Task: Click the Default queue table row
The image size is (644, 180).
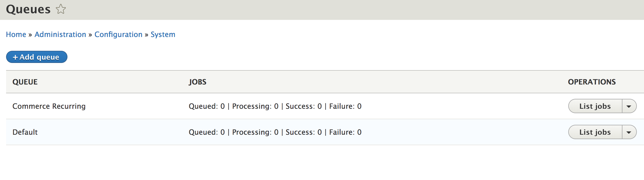Action: 304,132
